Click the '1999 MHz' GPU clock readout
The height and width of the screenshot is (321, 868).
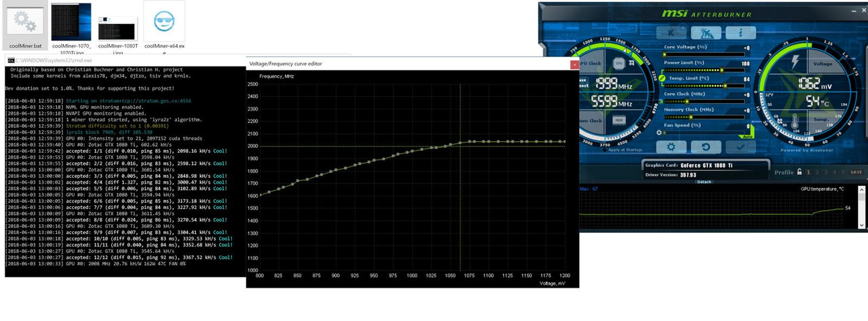click(614, 83)
